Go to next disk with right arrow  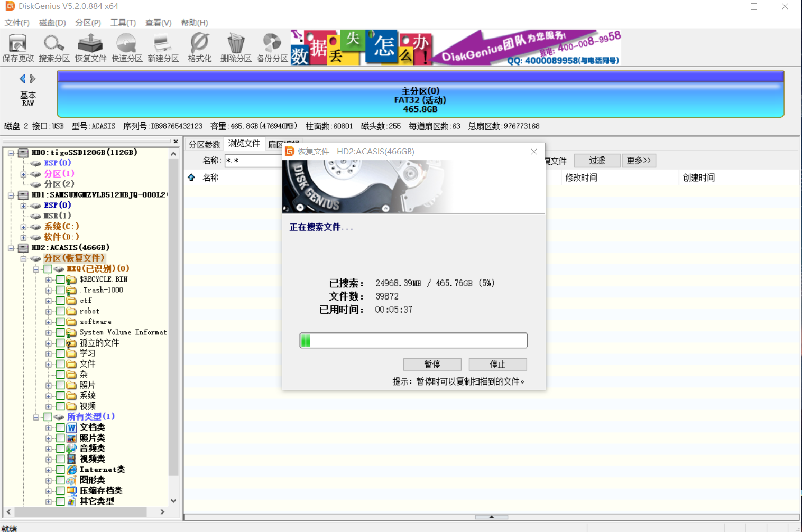click(33, 79)
